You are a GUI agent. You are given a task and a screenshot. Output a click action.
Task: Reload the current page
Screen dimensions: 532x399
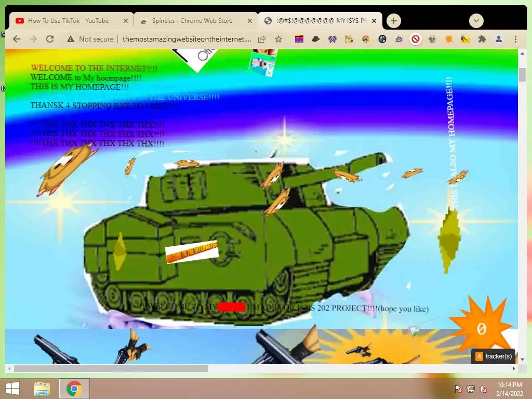[50, 39]
